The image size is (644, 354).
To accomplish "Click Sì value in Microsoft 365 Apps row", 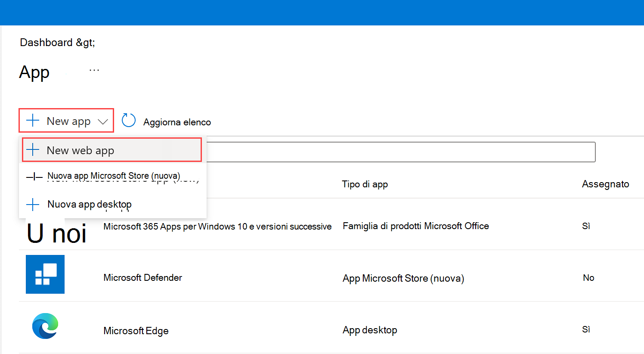I will (586, 226).
